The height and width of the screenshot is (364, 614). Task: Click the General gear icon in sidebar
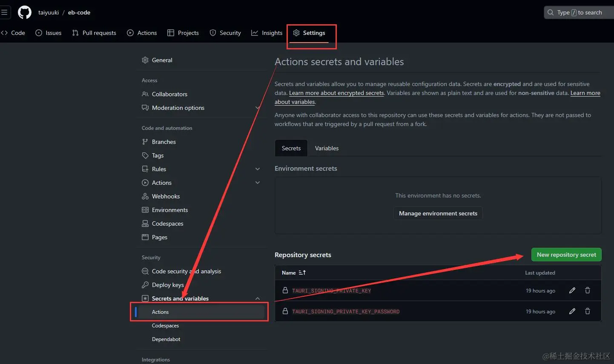coord(145,60)
